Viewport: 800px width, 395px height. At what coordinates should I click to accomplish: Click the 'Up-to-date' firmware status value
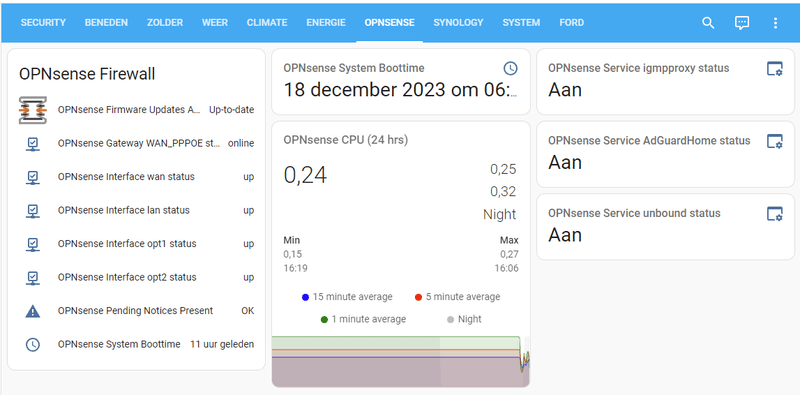(x=232, y=110)
